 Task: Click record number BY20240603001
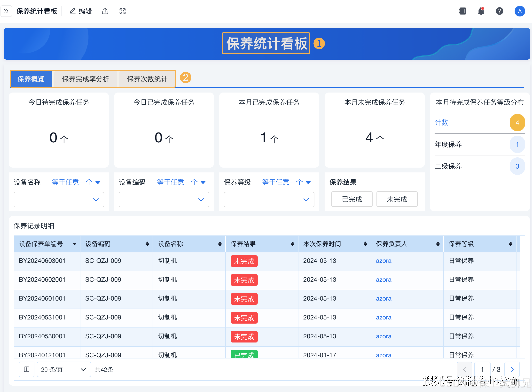pyautogui.click(x=42, y=261)
